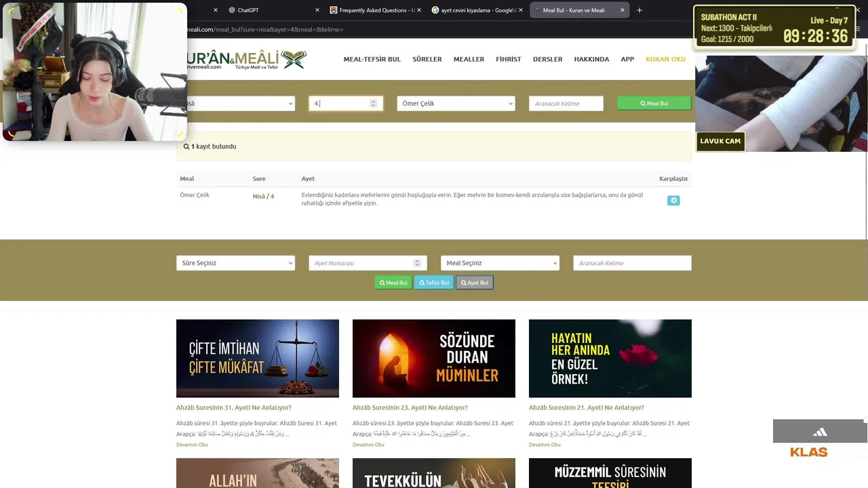
Task: Open the APP menu item
Action: click(x=627, y=60)
